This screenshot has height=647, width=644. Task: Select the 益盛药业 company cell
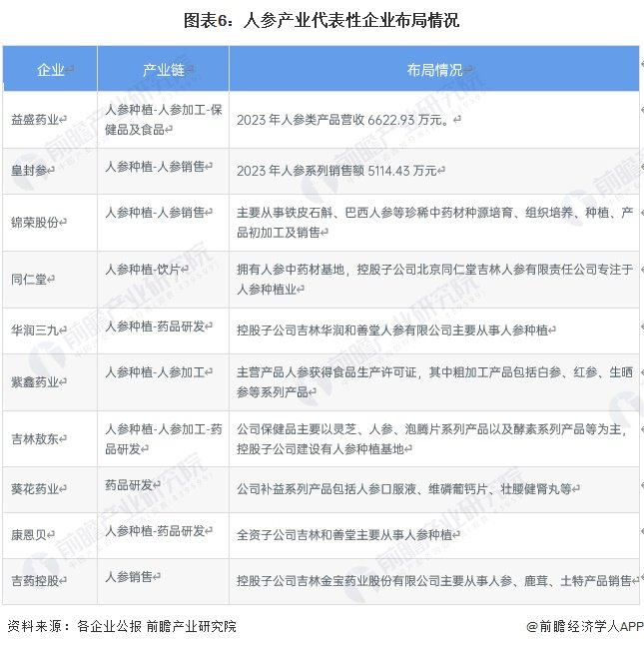click(x=50, y=120)
